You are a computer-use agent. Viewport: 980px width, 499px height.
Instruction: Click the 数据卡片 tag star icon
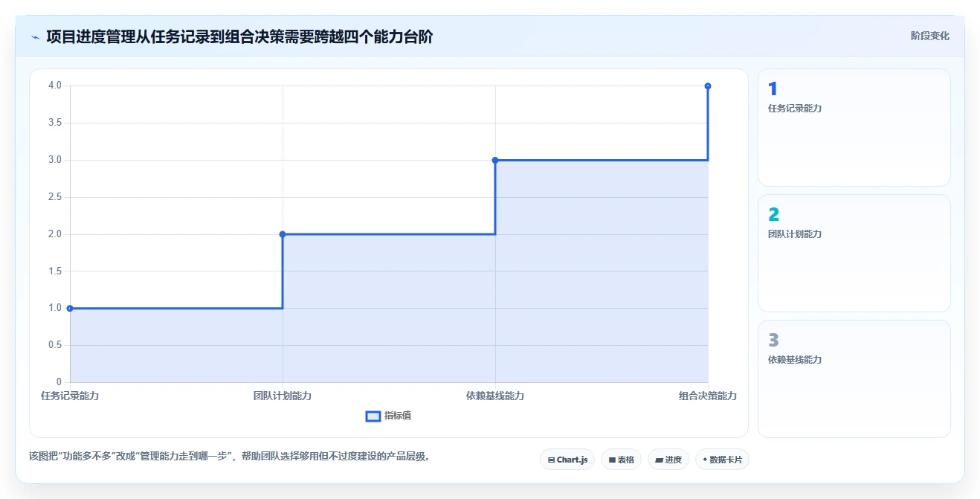pos(705,460)
